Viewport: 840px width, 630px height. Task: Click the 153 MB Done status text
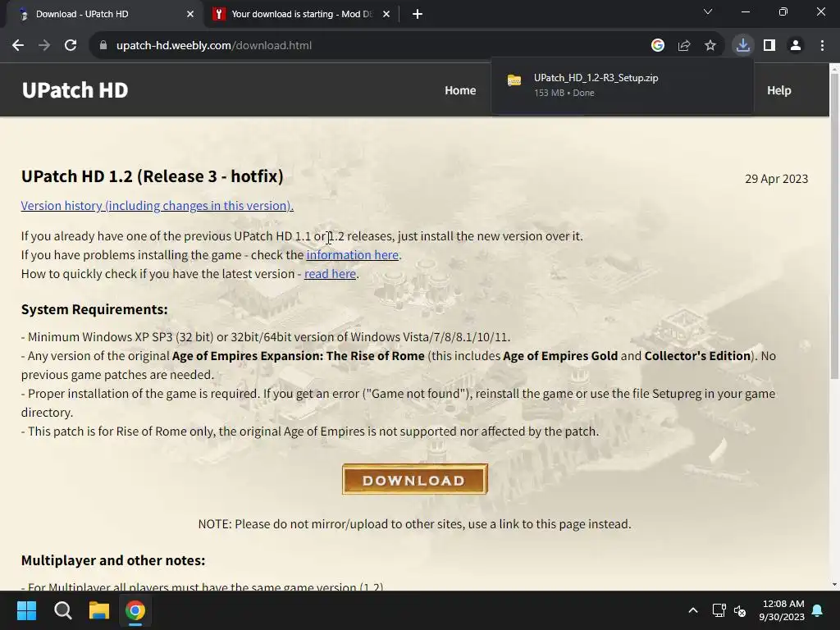pyautogui.click(x=564, y=93)
